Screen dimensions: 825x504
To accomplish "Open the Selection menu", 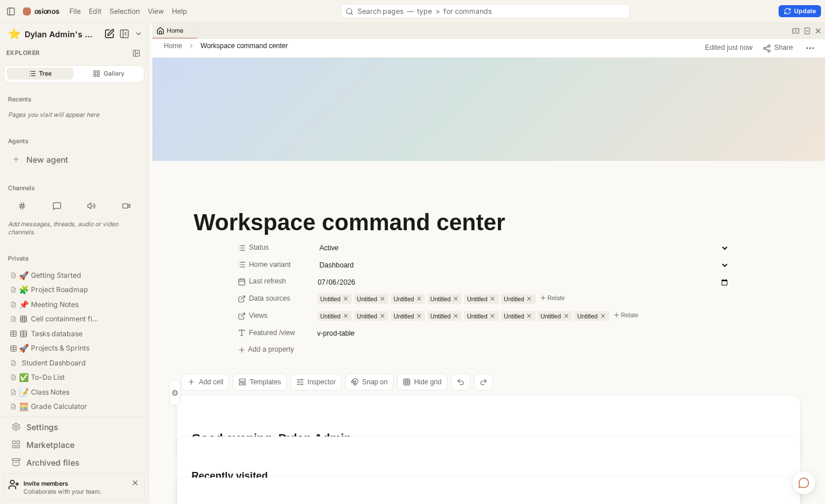I will tap(124, 11).
